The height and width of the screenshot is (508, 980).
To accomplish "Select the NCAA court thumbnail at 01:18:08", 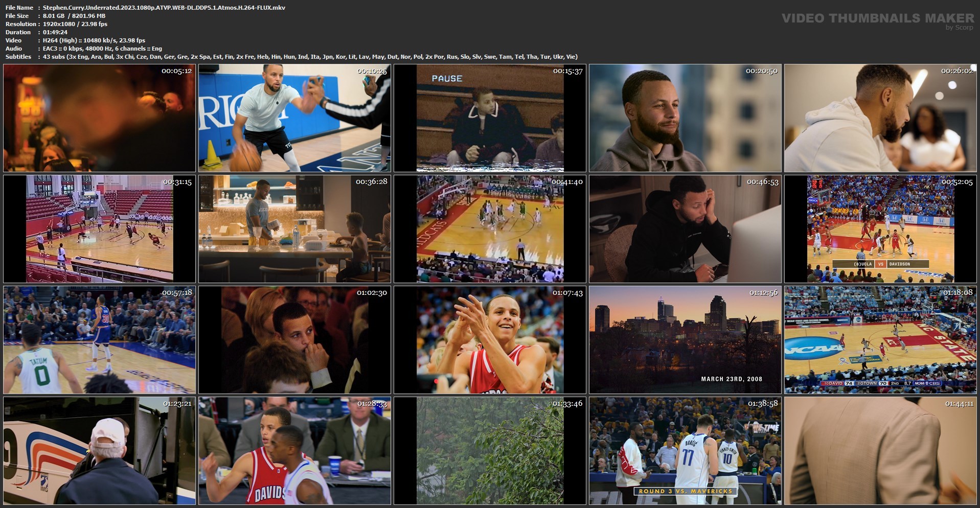I will point(881,340).
